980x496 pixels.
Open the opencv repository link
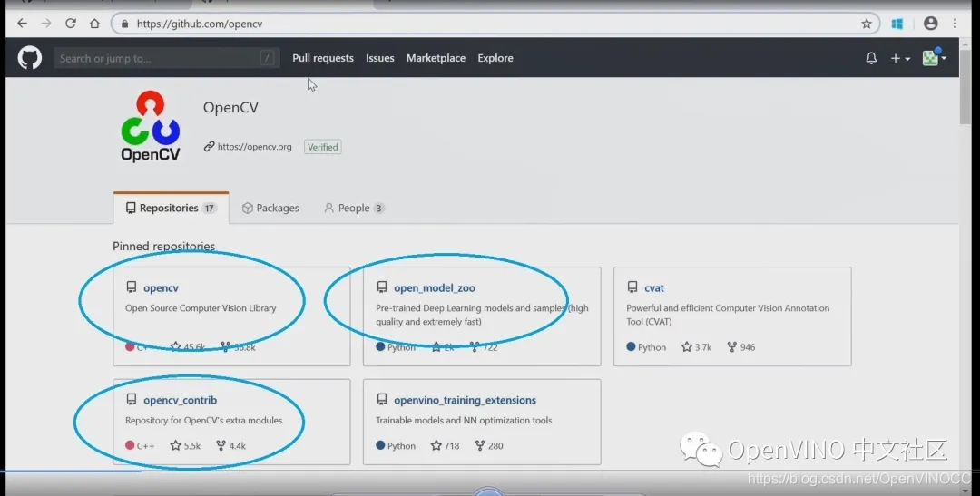pyautogui.click(x=161, y=288)
